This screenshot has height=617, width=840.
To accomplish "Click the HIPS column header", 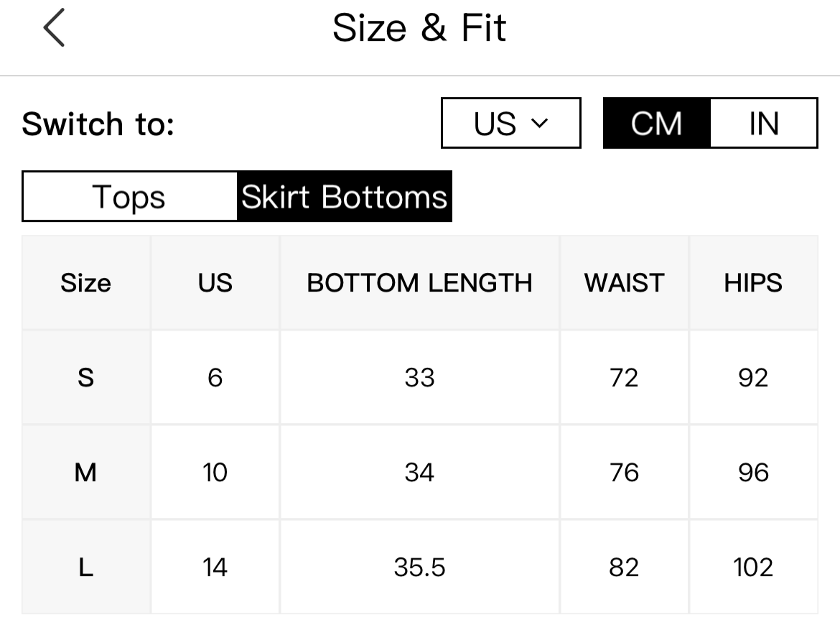I will (x=753, y=282).
